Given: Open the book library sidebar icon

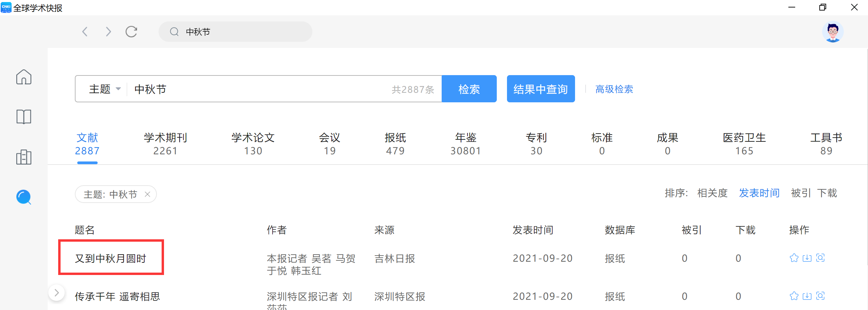Looking at the screenshot, I should coord(24,117).
